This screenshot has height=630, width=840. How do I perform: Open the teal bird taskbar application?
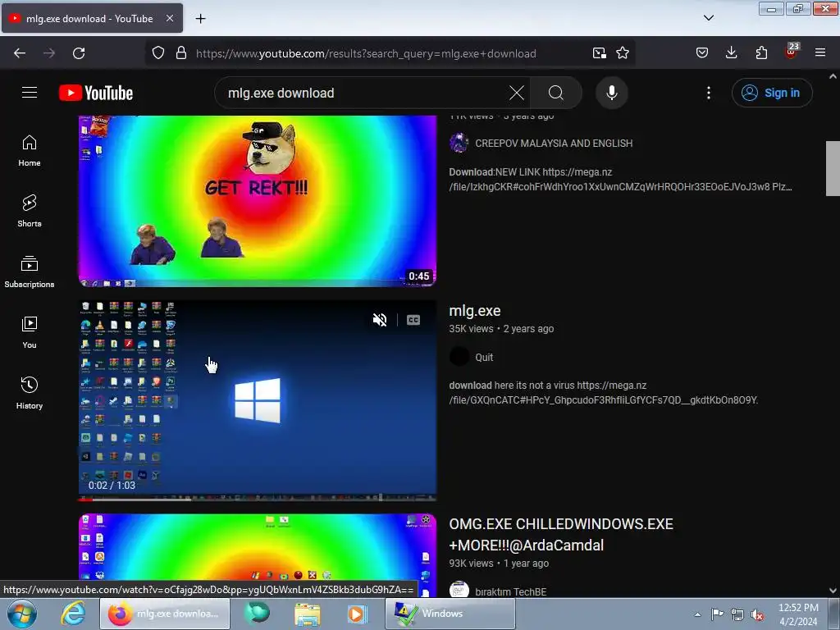[257, 614]
